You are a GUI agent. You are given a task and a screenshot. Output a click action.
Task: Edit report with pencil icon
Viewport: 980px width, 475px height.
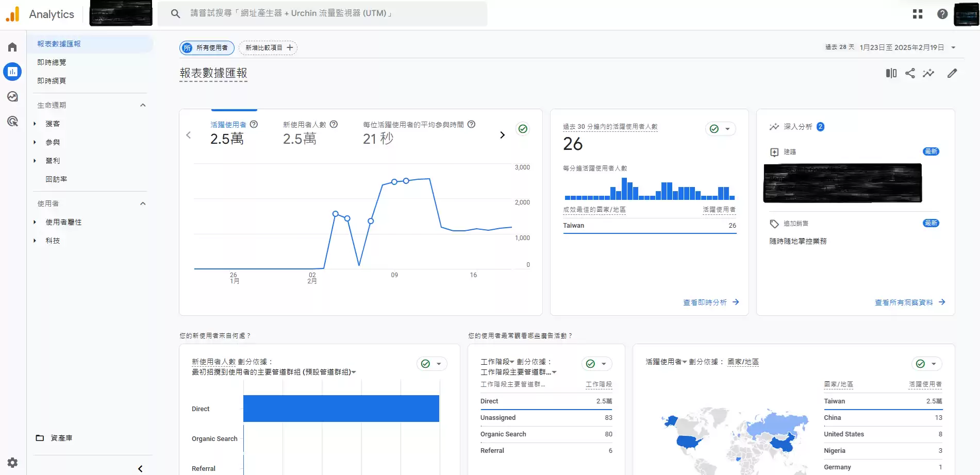(952, 73)
